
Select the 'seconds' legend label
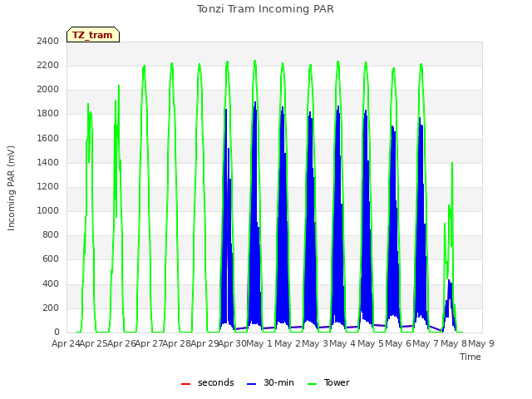[x=216, y=382]
